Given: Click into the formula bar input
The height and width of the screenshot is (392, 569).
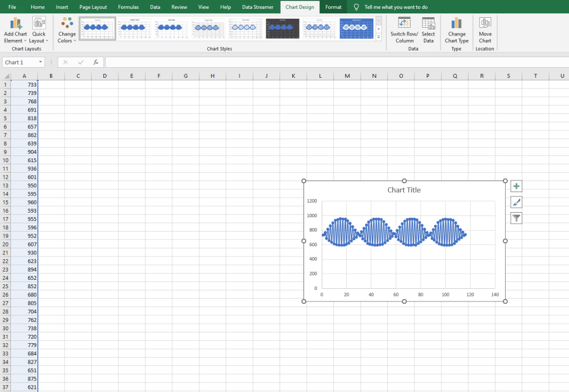Looking at the screenshot, I should (337, 62).
